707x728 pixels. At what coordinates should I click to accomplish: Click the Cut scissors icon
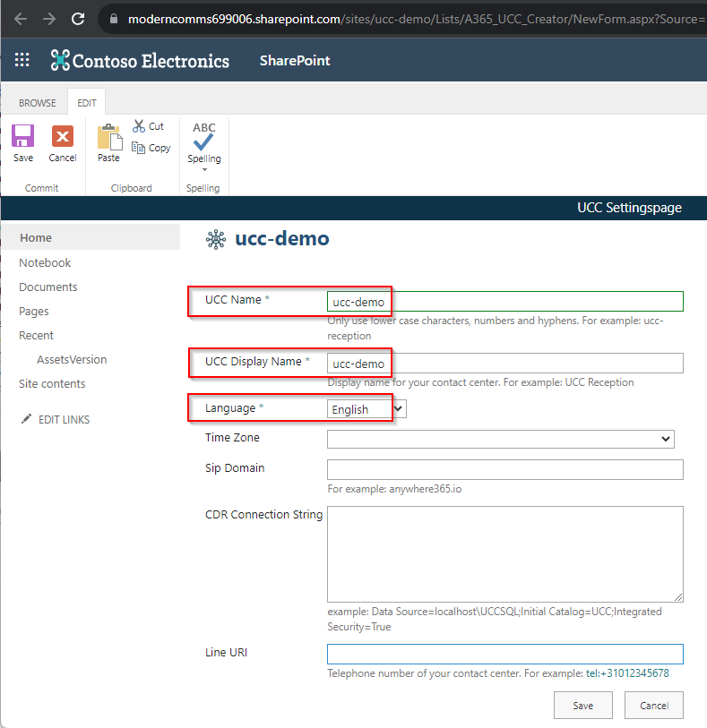141,126
